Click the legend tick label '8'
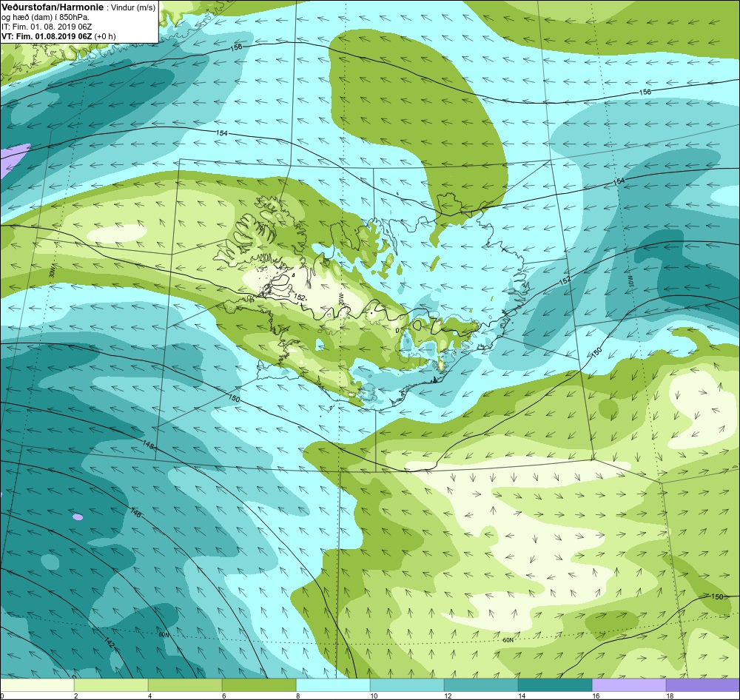740x700 pixels. pyautogui.click(x=297, y=696)
